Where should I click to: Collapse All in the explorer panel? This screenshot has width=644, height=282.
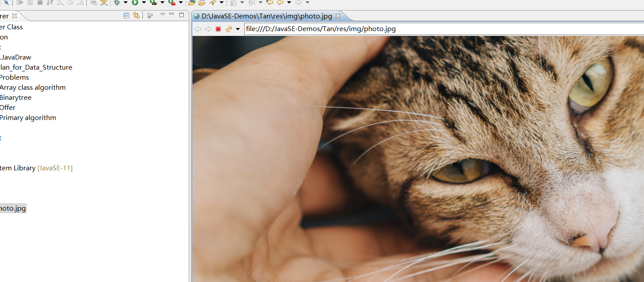pos(126,15)
